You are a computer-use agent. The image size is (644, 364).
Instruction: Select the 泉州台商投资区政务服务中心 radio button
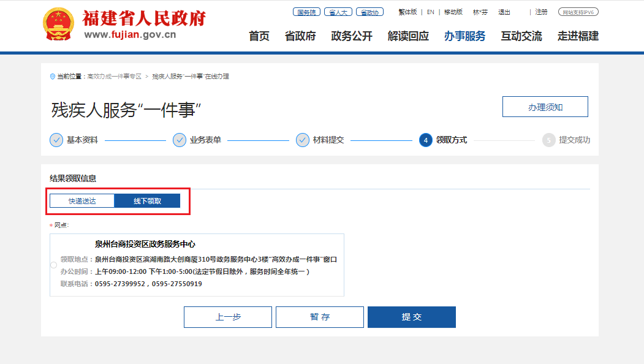pos(54,265)
